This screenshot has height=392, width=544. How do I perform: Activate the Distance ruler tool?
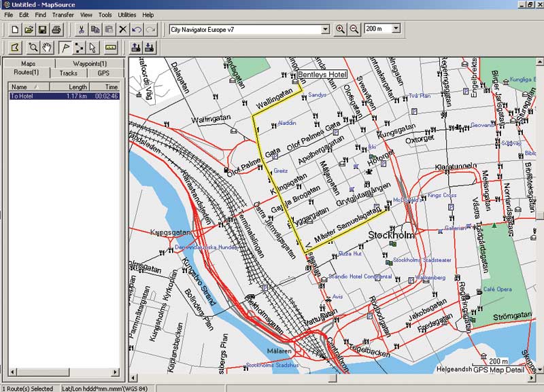(x=111, y=48)
